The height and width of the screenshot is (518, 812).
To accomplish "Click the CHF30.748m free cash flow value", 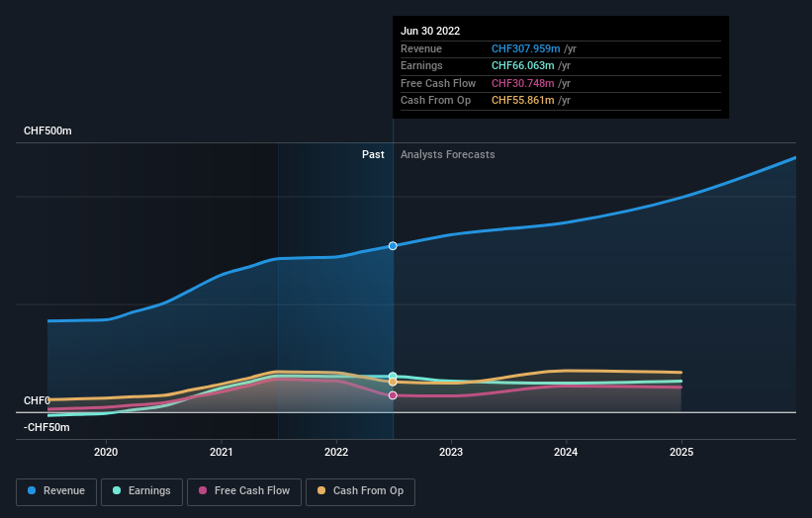I will [x=522, y=83].
